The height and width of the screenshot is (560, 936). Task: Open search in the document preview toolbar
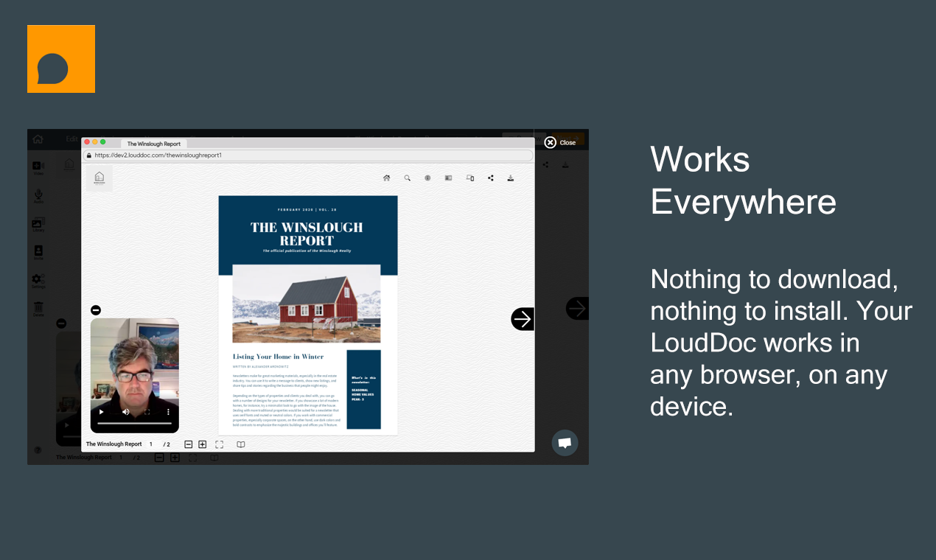click(x=407, y=178)
